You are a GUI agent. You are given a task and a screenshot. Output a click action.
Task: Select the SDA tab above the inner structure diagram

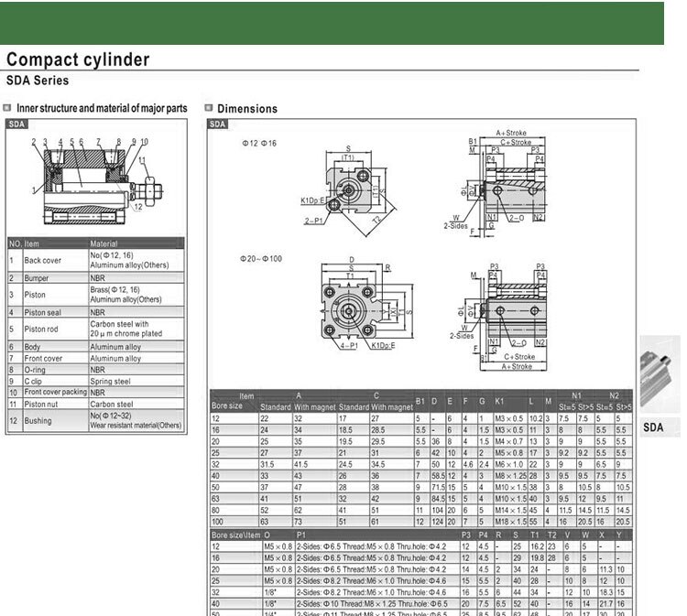click(16, 124)
